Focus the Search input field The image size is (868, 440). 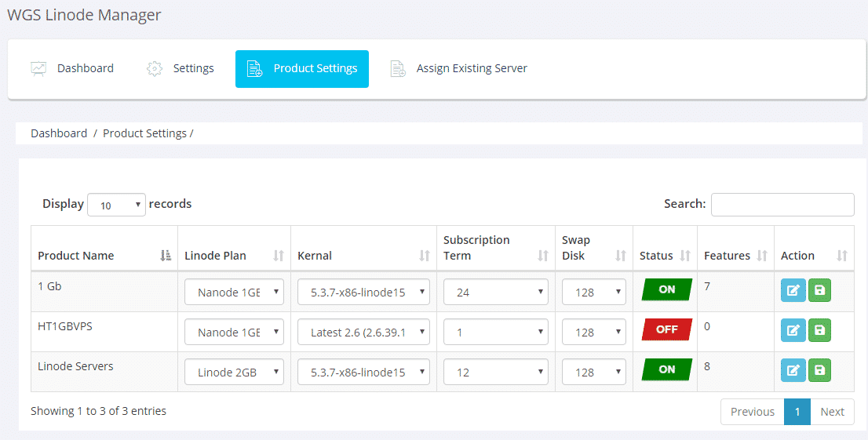pos(782,205)
